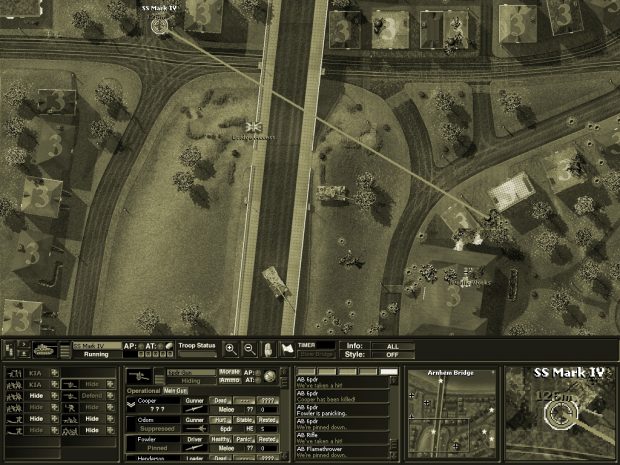Viewport: 620px width, 465px height.
Task: Toggle fourth small box under AP AT
Action: tap(163, 354)
